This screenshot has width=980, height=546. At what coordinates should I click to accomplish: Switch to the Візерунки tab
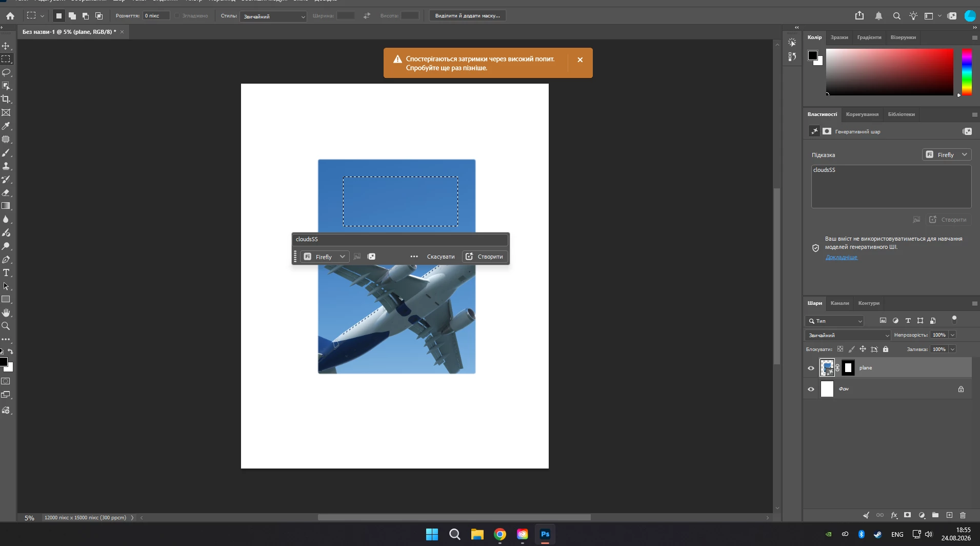click(903, 37)
